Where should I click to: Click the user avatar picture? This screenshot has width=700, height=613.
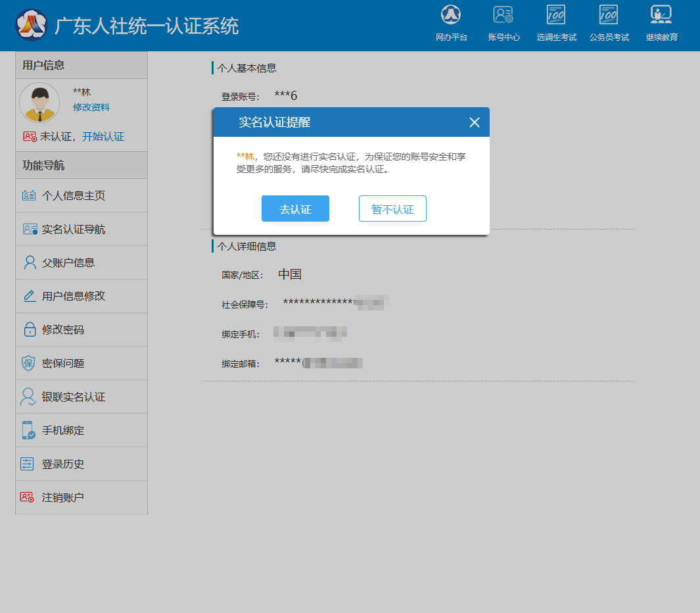[39, 103]
